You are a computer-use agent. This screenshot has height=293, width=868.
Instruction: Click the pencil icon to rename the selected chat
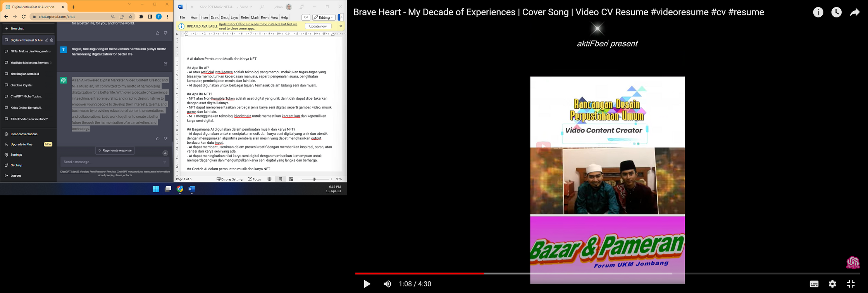click(x=46, y=40)
